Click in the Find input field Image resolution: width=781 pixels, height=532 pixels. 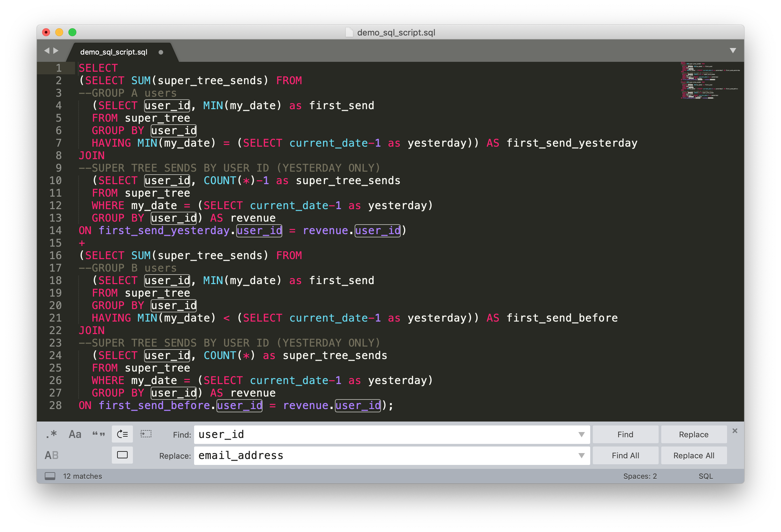pyautogui.click(x=391, y=435)
